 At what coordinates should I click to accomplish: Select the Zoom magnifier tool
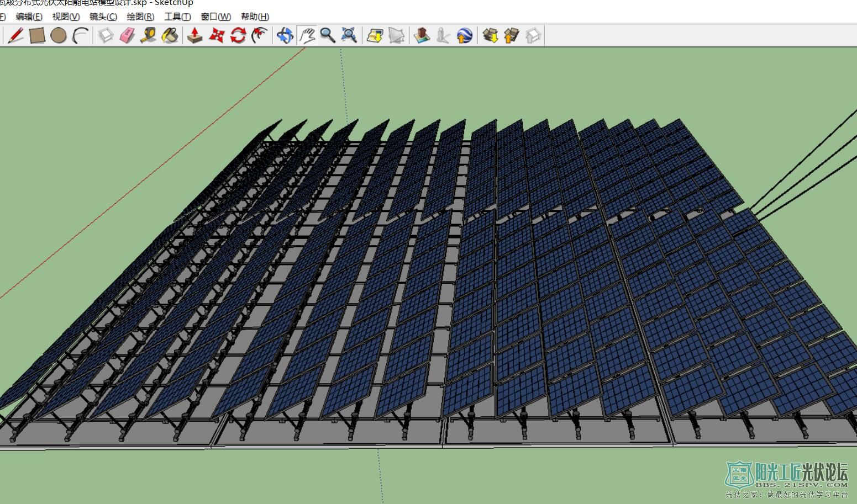328,36
